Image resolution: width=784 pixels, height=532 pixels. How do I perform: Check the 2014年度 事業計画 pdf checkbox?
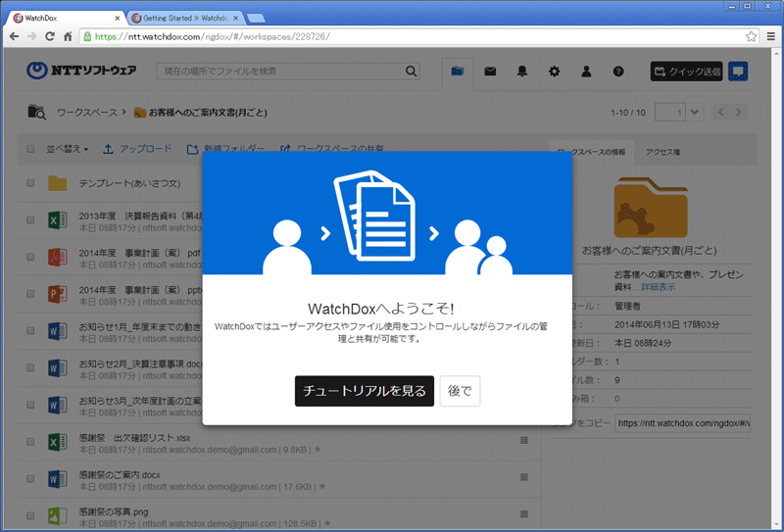tap(30, 257)
